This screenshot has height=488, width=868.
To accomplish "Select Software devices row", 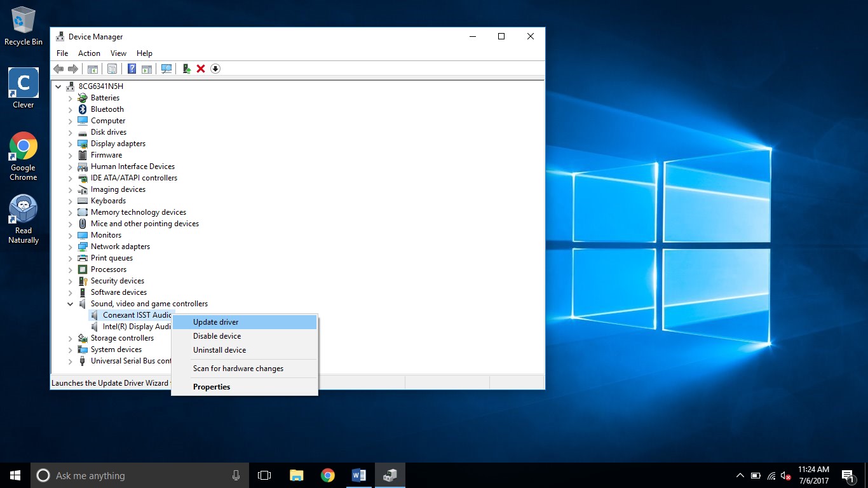I will [x=119, y=292].
